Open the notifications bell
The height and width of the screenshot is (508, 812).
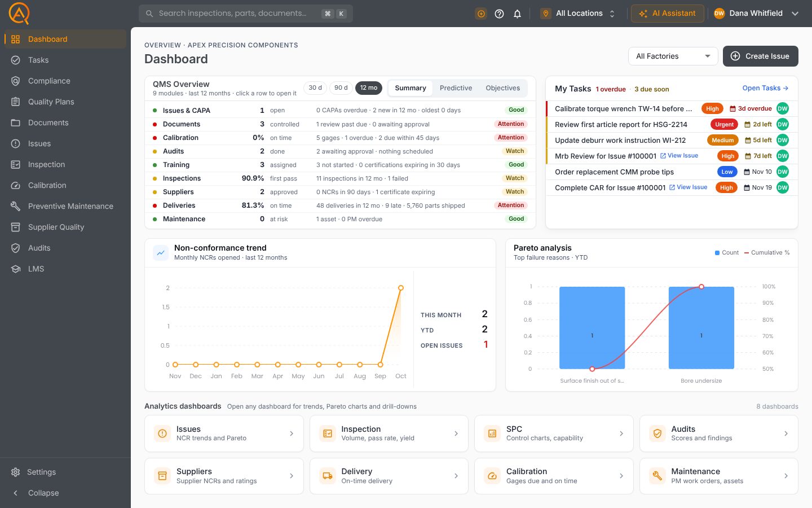point(517,14)
